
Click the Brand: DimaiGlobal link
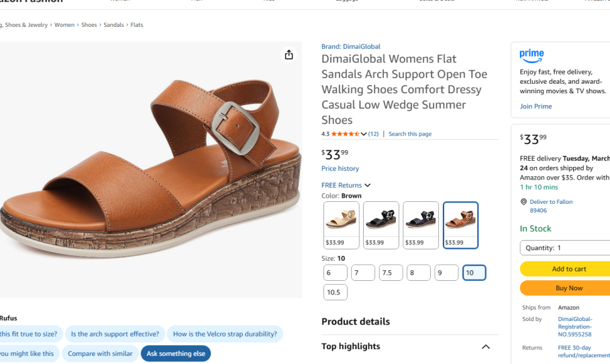351,47
